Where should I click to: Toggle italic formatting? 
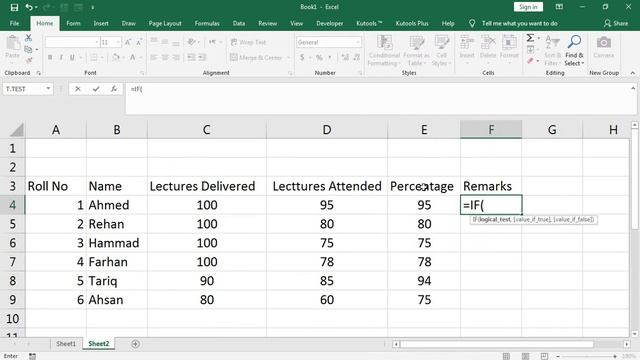click(61, 58)
